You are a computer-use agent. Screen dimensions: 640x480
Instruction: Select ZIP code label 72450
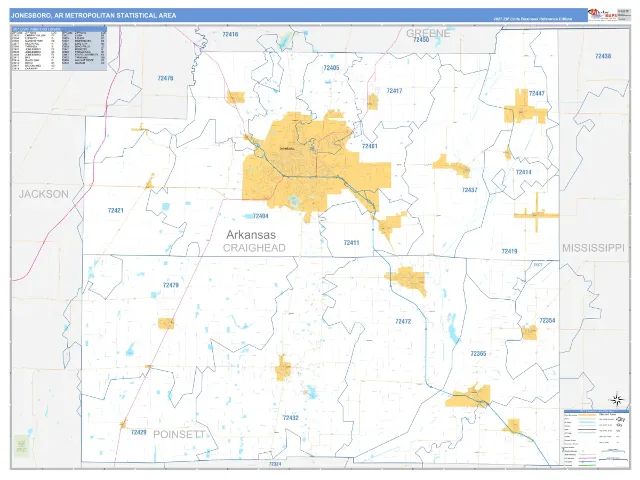click(421, 40)
